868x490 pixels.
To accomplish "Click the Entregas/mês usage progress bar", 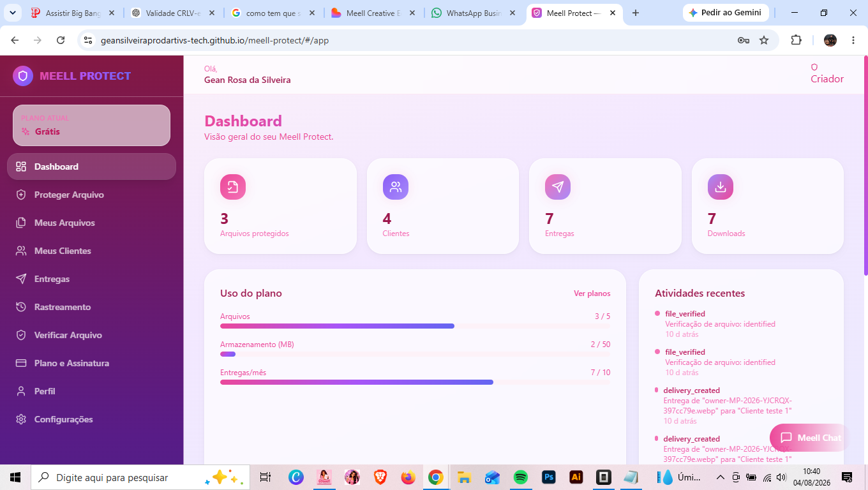I will [x=415, y=382].
